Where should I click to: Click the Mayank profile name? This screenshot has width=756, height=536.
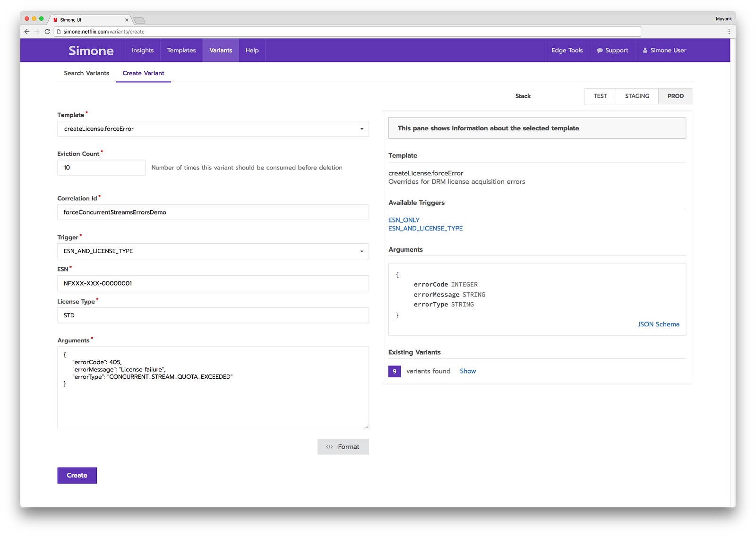tap(723, 19)
